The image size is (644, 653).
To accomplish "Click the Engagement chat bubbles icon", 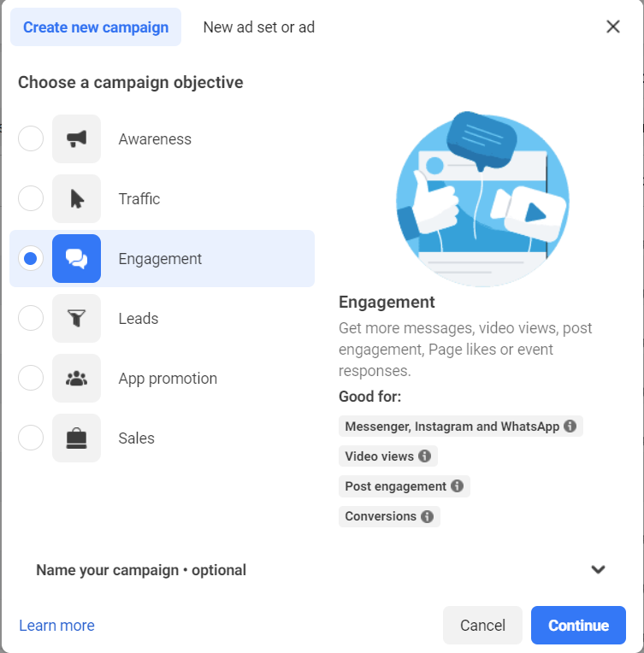I will point(76,259).
